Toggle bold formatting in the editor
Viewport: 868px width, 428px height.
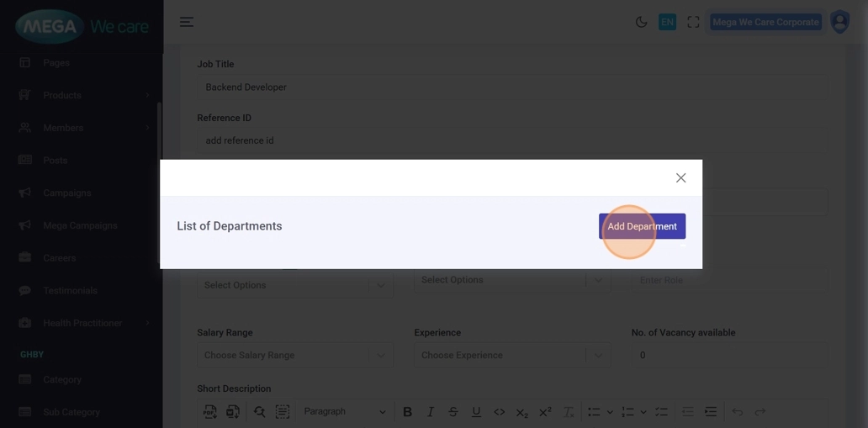click(x=407, y=412)
